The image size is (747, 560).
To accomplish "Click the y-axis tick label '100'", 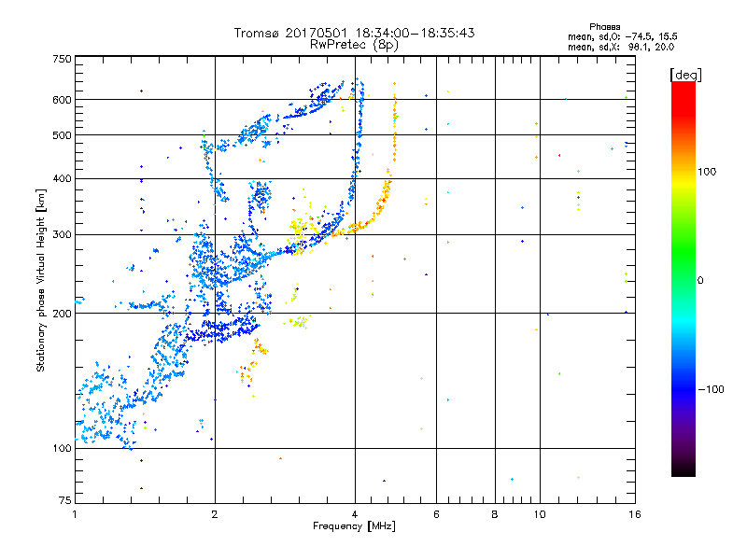I will [62, 449].
